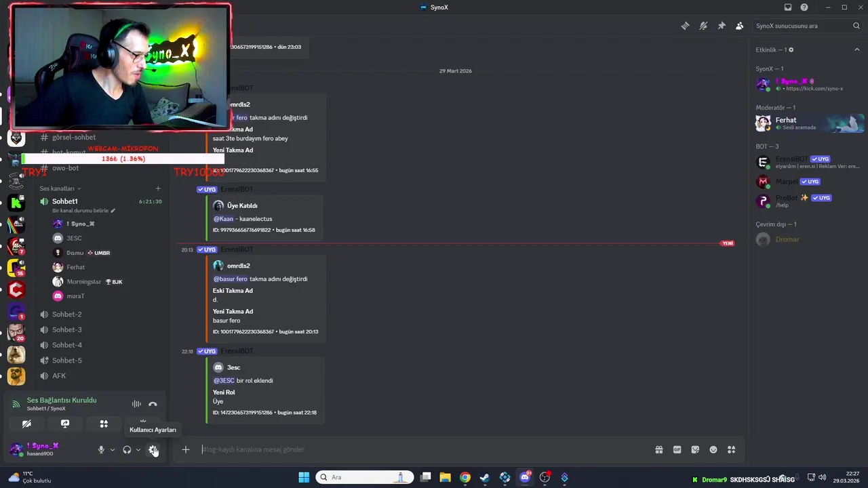Join Sohbet-3 voice channel

[100, 330]
